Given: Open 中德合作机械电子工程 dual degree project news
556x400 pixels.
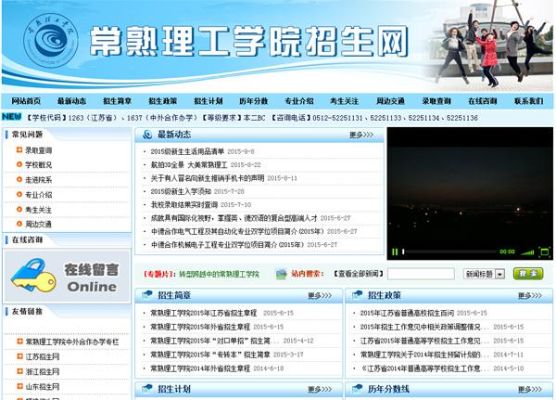Looking at the screenshot, I should (x=227, y=245).
